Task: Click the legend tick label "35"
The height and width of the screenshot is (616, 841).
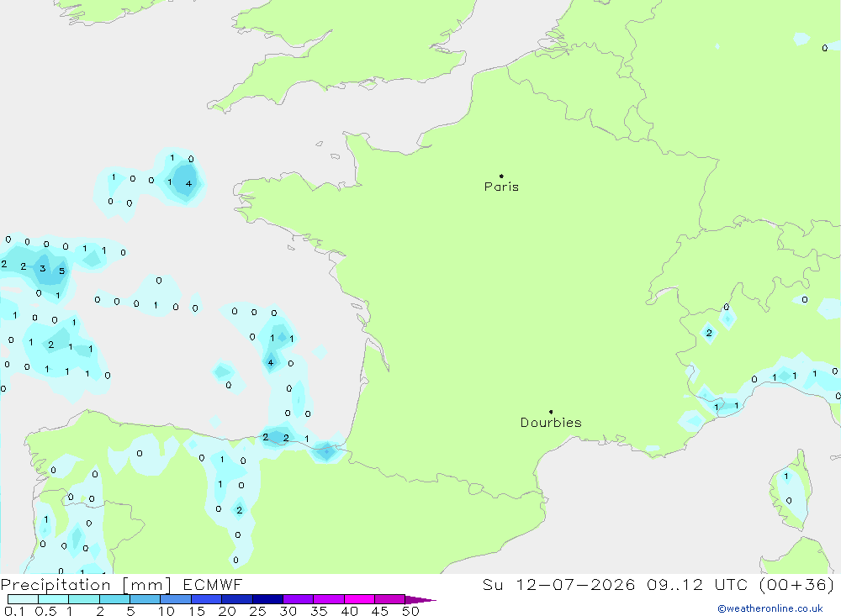Action: click(319, 611)
